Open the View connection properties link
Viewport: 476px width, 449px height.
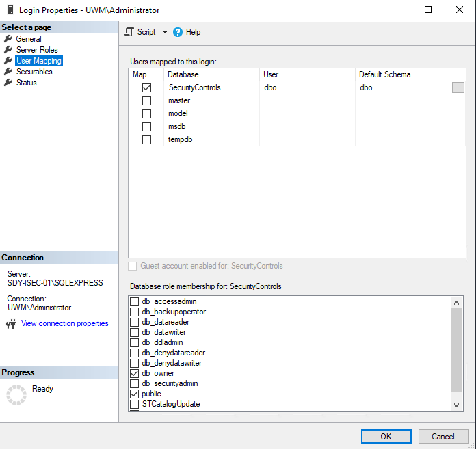pos(65,323)
